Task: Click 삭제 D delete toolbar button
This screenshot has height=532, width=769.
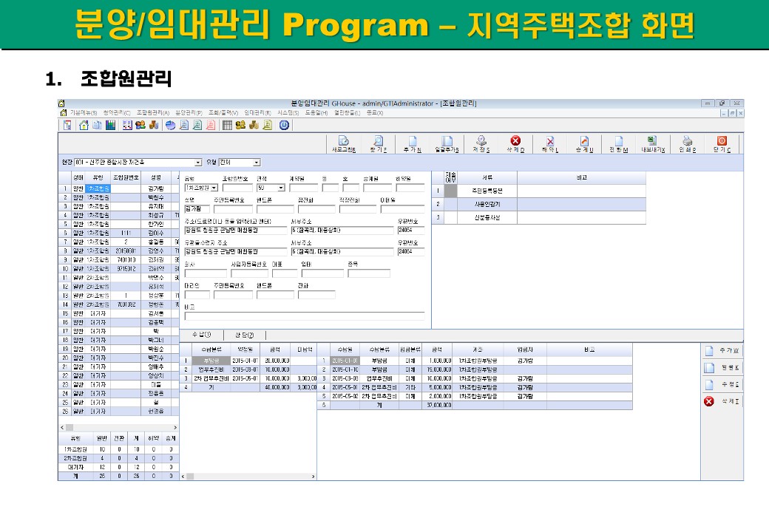Action: [515, 145]
